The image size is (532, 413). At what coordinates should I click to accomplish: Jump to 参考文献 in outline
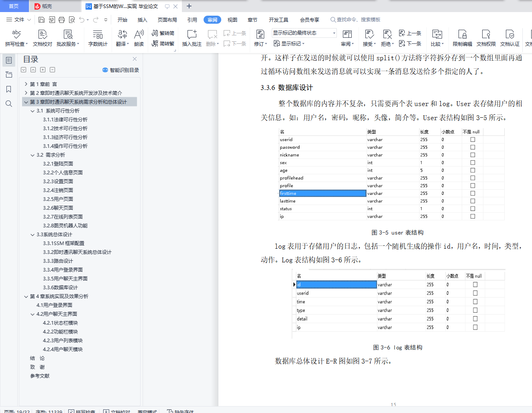click(40, 376)
